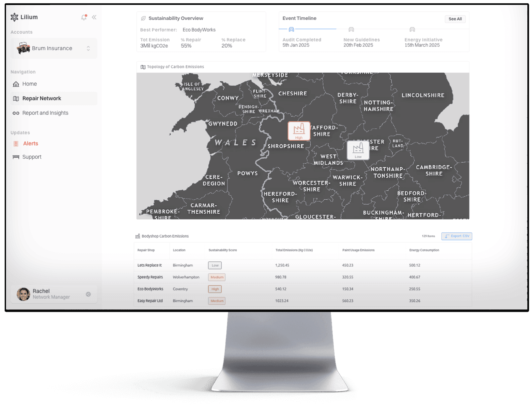Sort by Total Emissions column header

click(294, 250)
